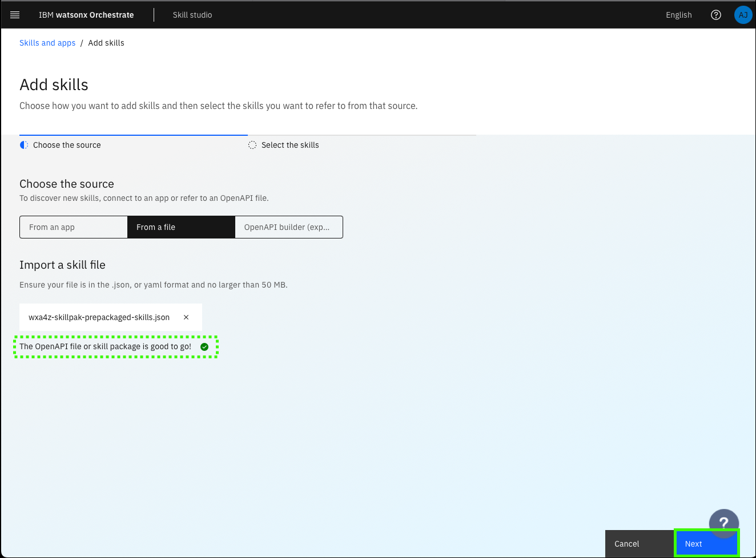Remove the uploaded wxa4z-skillpak JSON file
Image resolution: width=756 pixels, height=558 pixels.
(x=186, y=317)
